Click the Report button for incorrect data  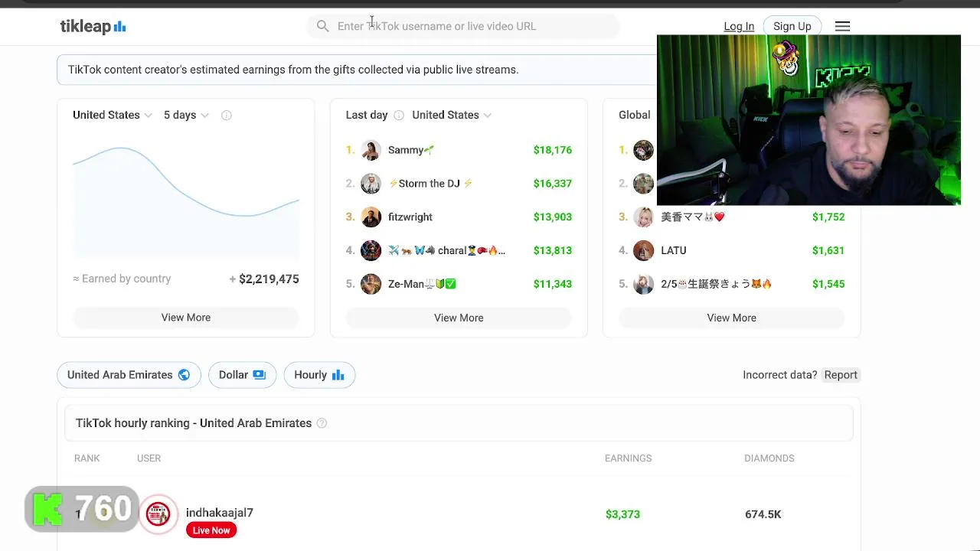click(x=841, y=375)
